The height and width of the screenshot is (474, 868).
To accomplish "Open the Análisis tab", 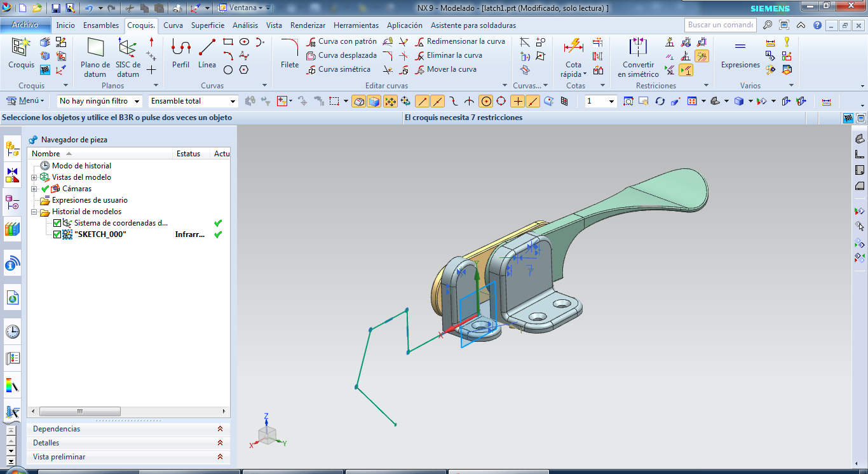I will pyautogui.click(x=245, y=25).
